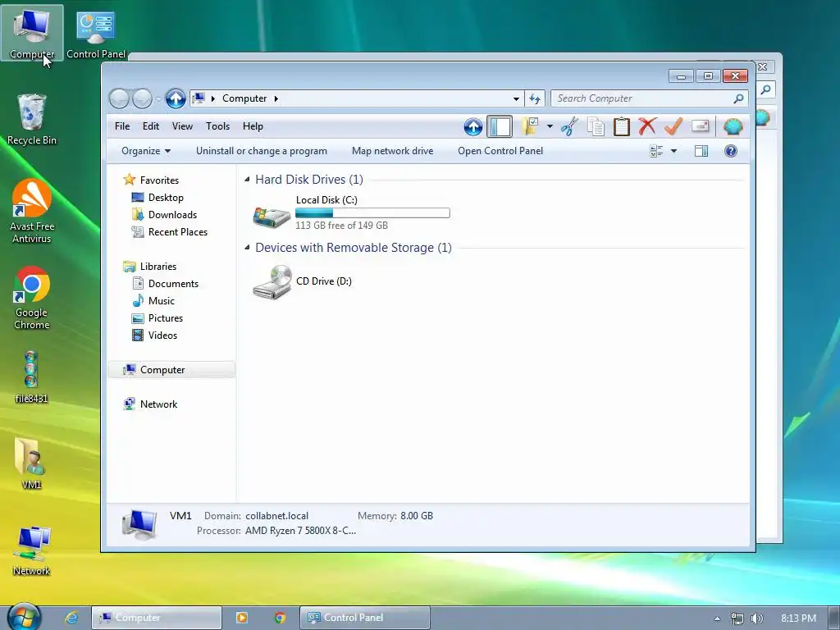
Task: Open the address bar history dropdown
Action: click(x=516, y=98)
